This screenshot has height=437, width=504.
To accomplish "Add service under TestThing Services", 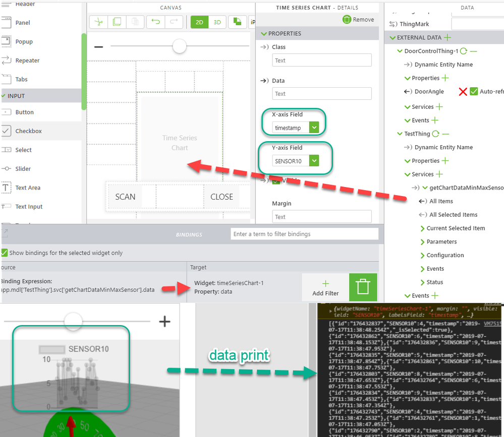I will tap(439, 174).
